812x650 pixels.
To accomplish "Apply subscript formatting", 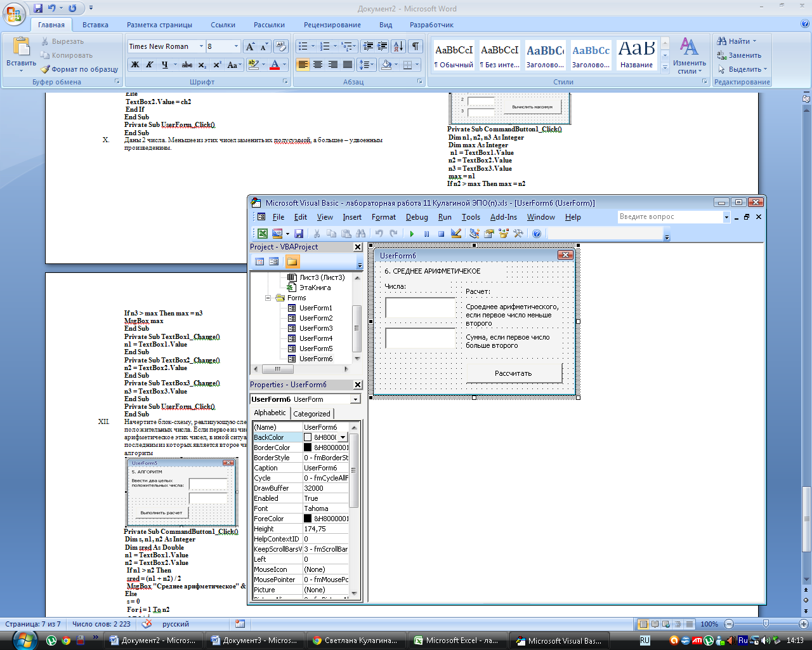I will click(x=202, y=65).
